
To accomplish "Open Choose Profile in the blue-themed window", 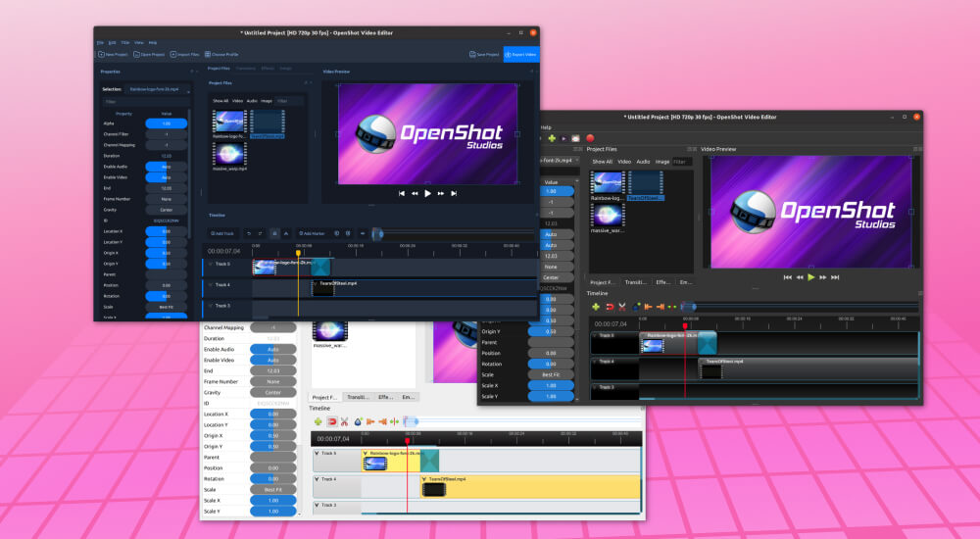I will coord(221,55).
